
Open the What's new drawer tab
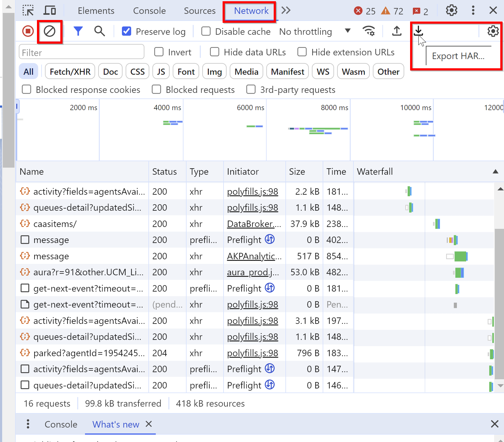pyautogui.click(x=115, y=424)
